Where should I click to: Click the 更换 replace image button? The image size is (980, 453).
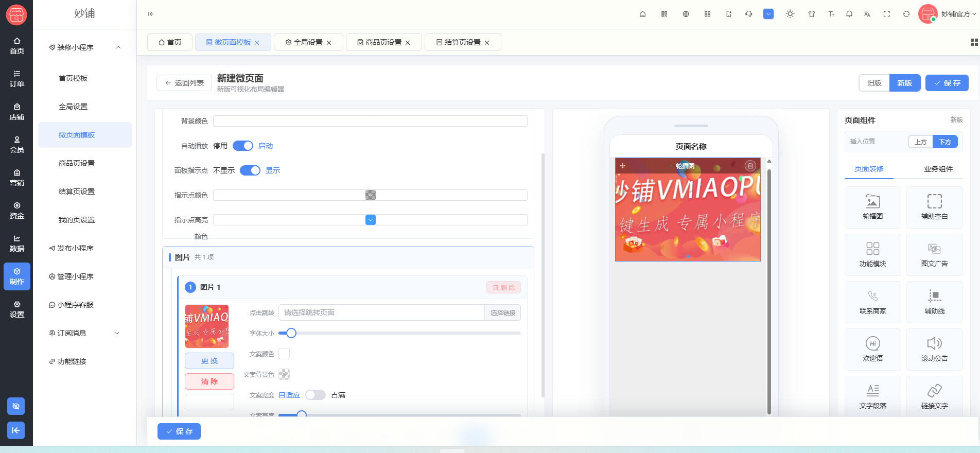tap(209, 361)
